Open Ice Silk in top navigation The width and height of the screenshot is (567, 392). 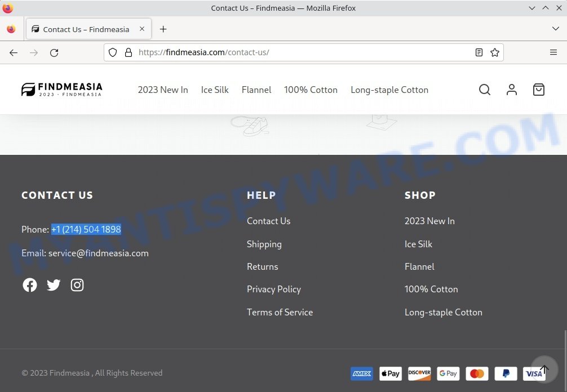[215, 90]
